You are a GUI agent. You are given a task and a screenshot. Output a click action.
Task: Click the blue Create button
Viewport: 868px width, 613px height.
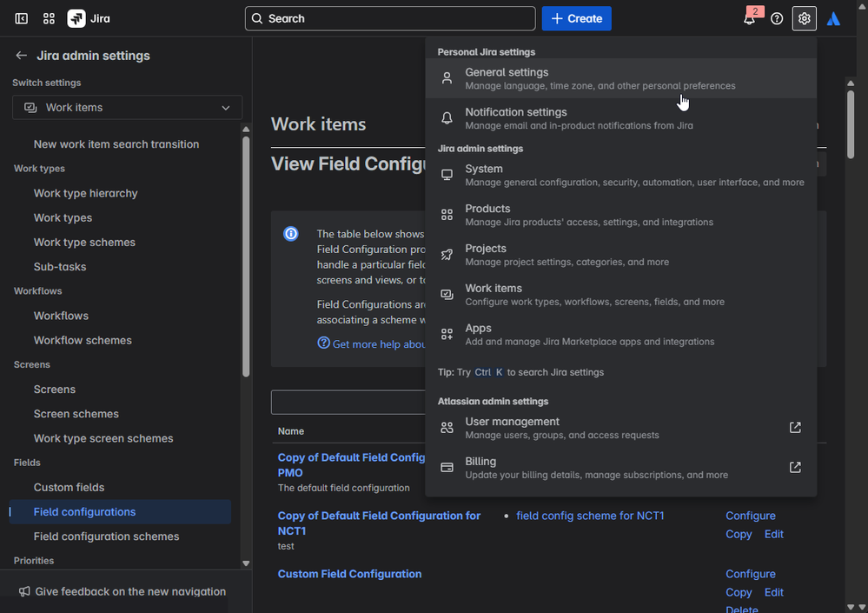pos(576,18)
